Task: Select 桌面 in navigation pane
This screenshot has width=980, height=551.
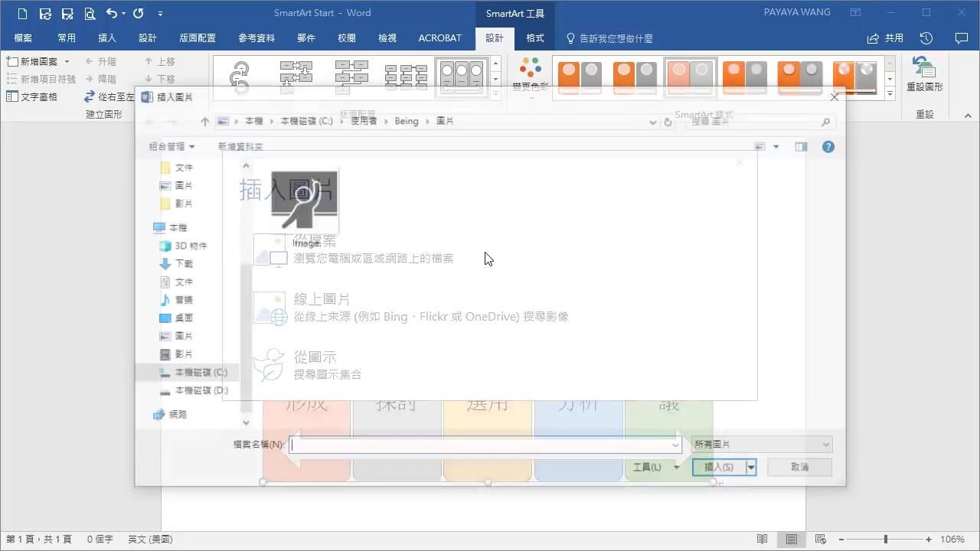Action: point(176,318)
